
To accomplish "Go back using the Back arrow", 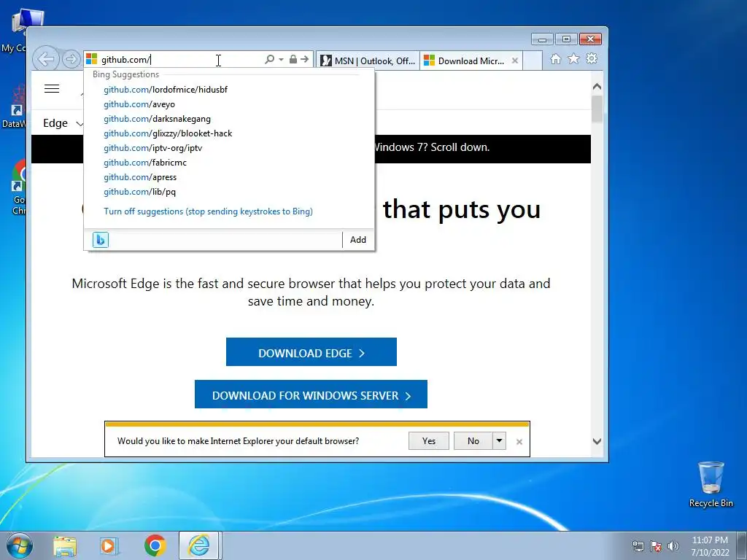I will [x=46, y=60].
